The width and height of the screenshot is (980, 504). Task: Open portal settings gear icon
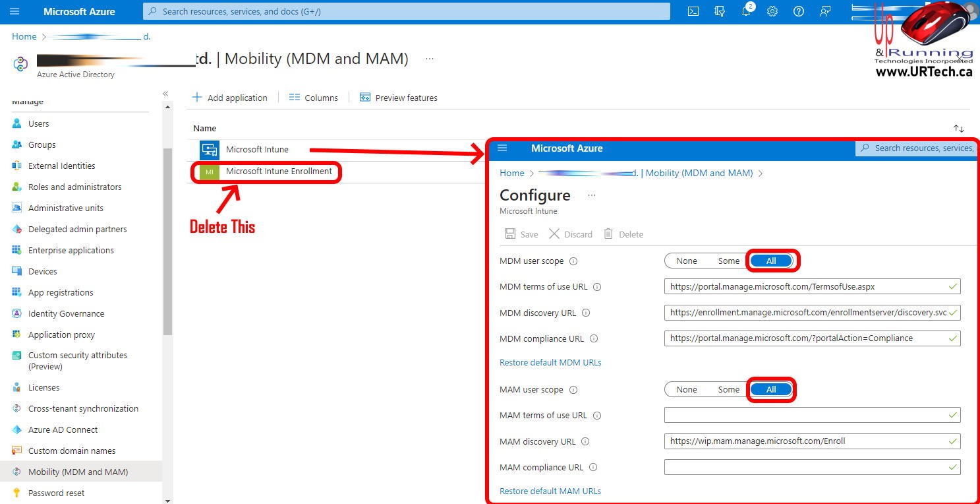click(772, 11)
